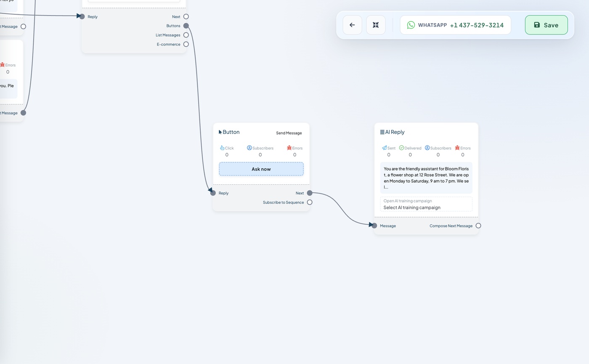
Task: Click the AI Reply prompt text box
Action: [x=426, y=178]
